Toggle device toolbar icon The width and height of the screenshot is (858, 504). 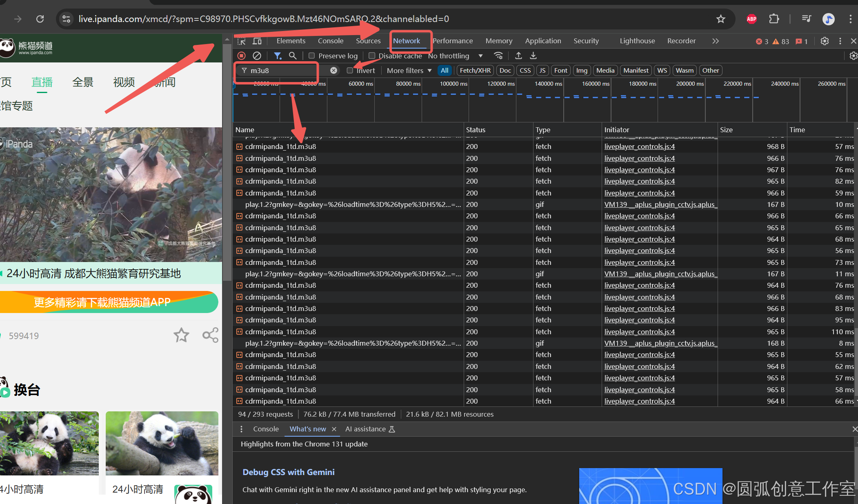coord(257,41)
